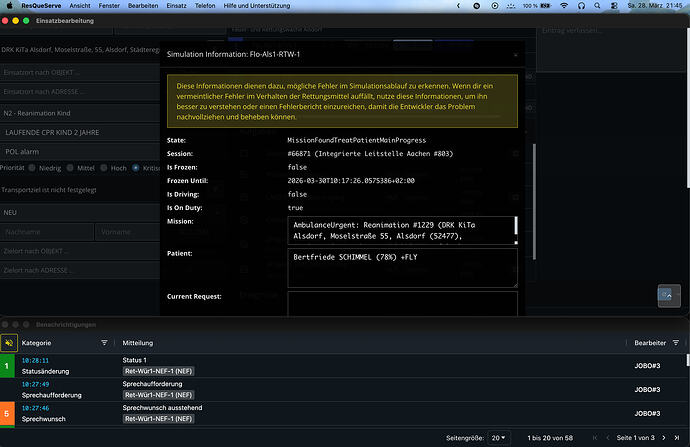Open the Einsatzort nach OBJEKT selector

tap(80, 72)
